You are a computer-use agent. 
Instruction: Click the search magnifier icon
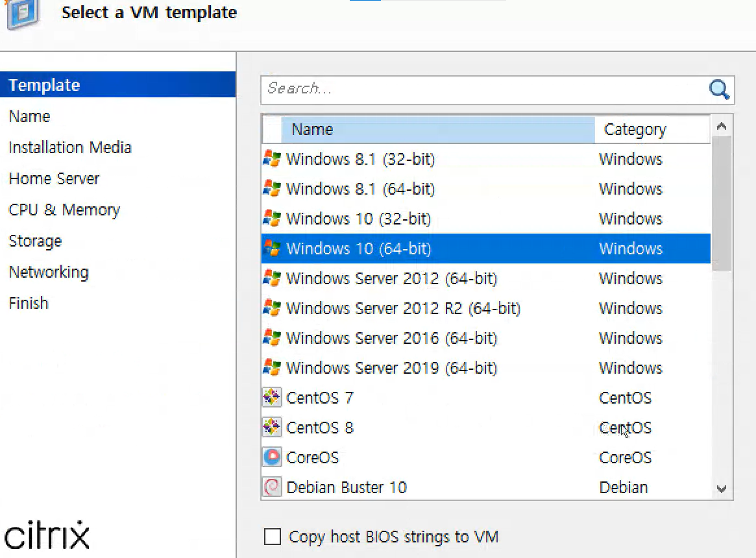coord(719,90)
